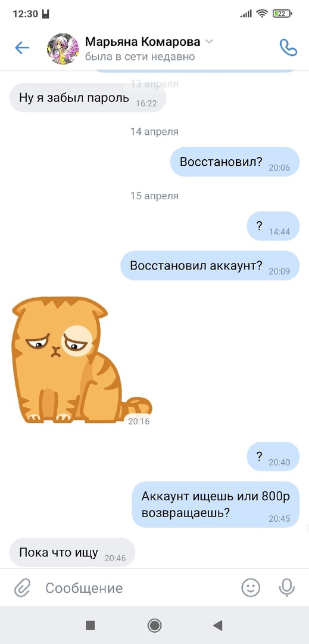Viewport: 309px width, 644px height.
Task: Tap the back arrow to leave chat
Action: click(x=22, y=48)
